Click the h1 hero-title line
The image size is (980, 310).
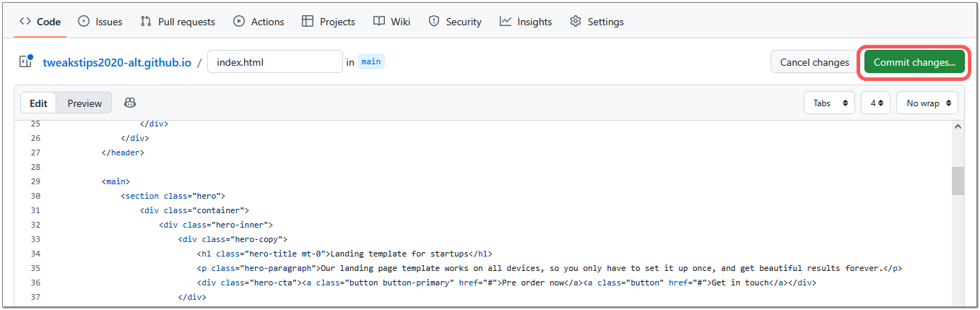point(344,254)
